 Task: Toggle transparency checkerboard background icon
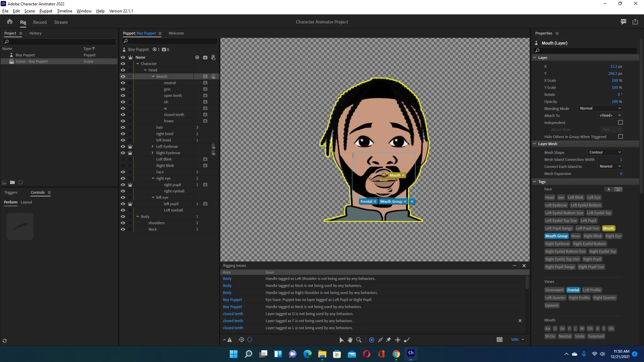click(499, 340)
